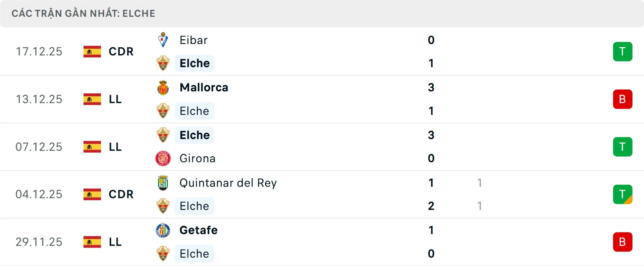The height and width of the screenshot is (266, 644).
Task: Click red B badge for Getafe match
Action: coord(623,242)
